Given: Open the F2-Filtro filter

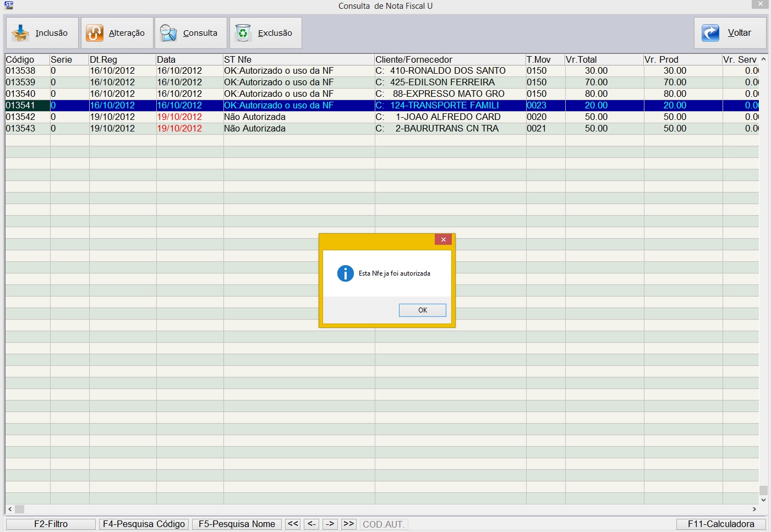Looking at the screenshot, I should click(x=51, y=524).
